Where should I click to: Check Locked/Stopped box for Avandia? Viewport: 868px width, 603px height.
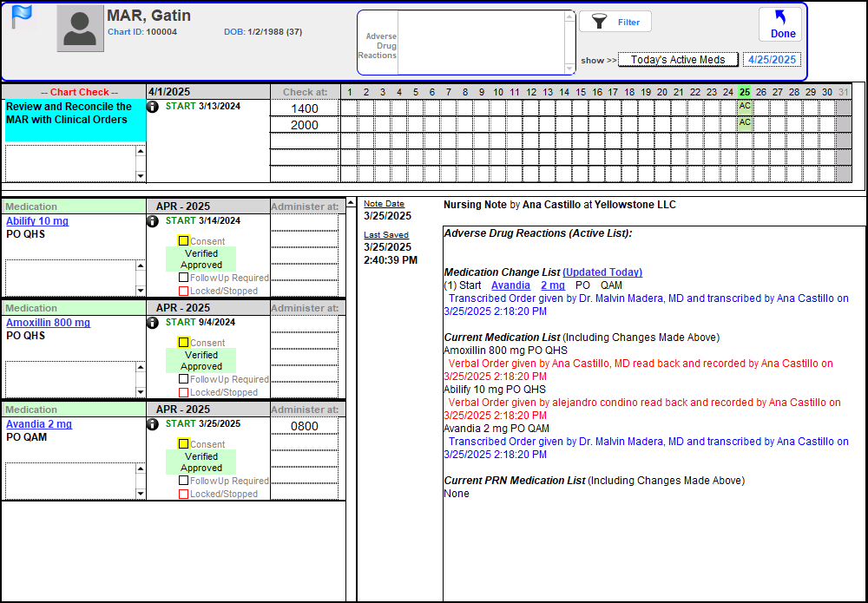coord(184,494)
